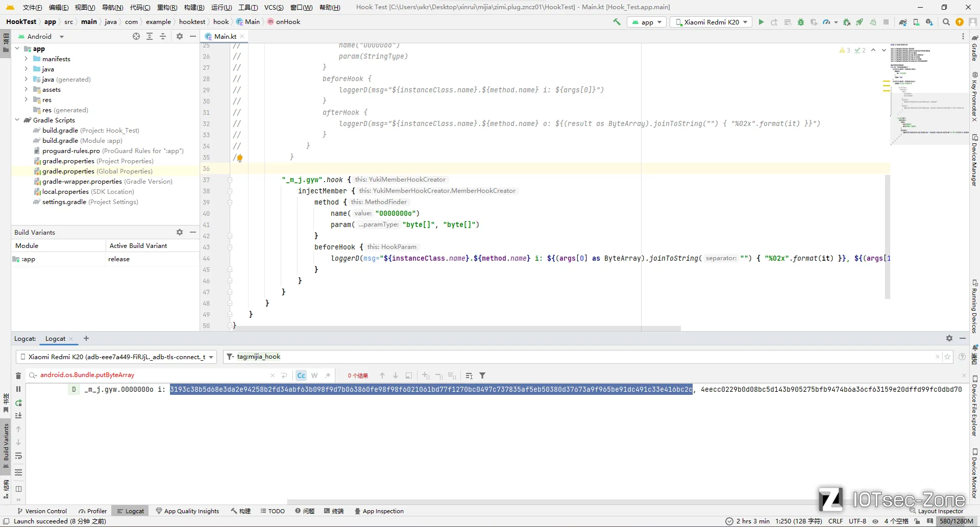Collapse all in the Project panel
This screenshot has width=980, height=527.
click(163, 36)
